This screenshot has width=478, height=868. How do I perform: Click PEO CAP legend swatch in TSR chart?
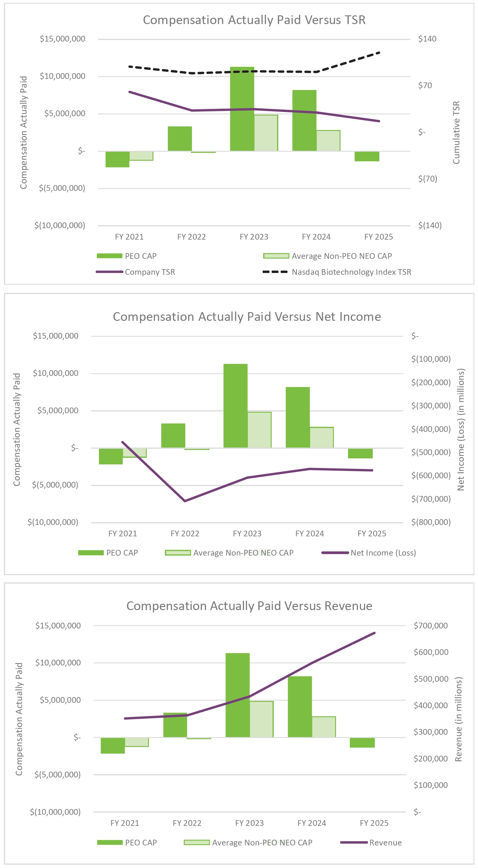point(109,256)
